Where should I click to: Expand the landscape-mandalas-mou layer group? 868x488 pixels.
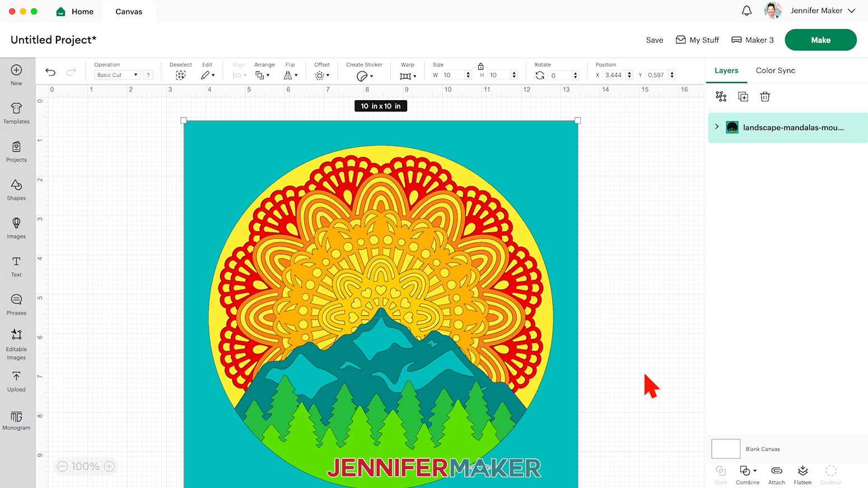(717, 127)
